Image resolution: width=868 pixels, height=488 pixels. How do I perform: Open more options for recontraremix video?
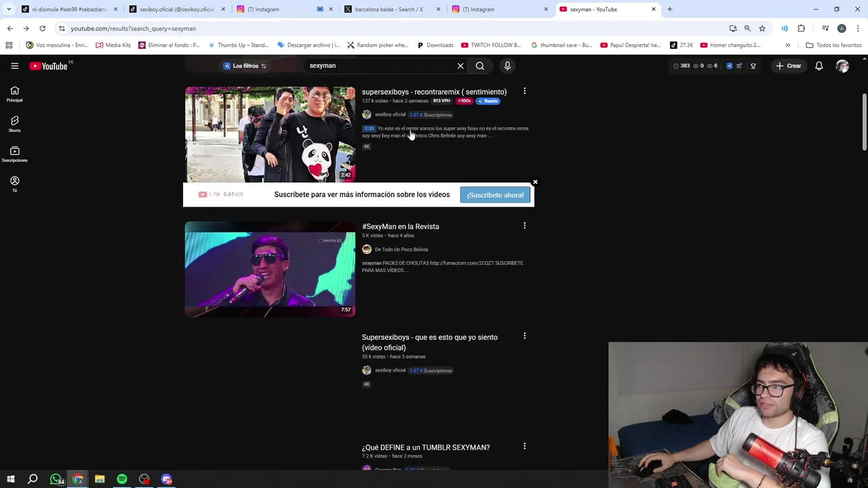[x=524, y=91]
